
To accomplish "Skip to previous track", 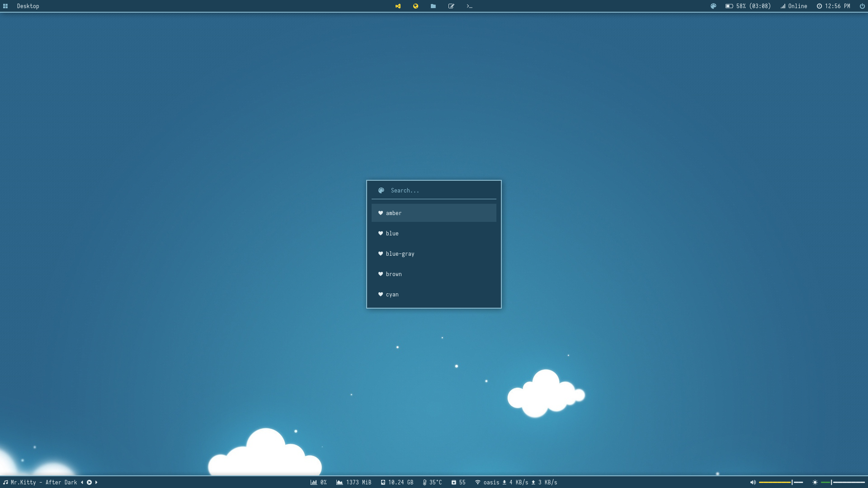I will click(82, 482).
